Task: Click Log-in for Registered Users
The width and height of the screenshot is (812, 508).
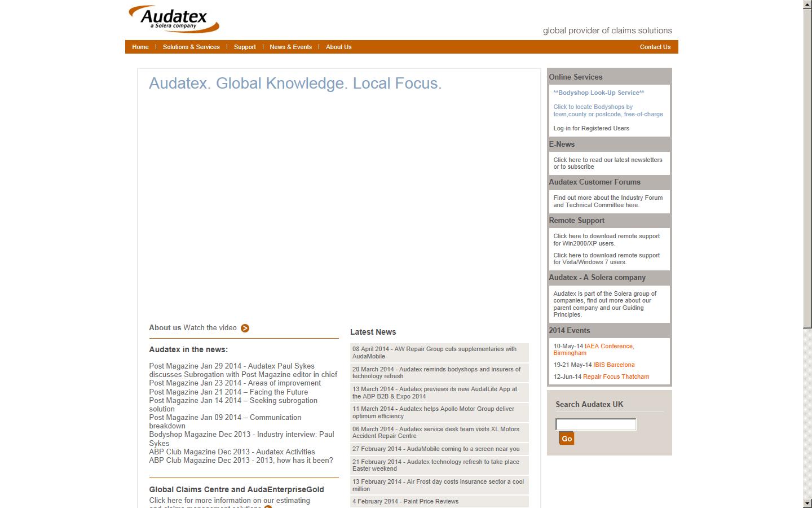Action: (591, 128)
